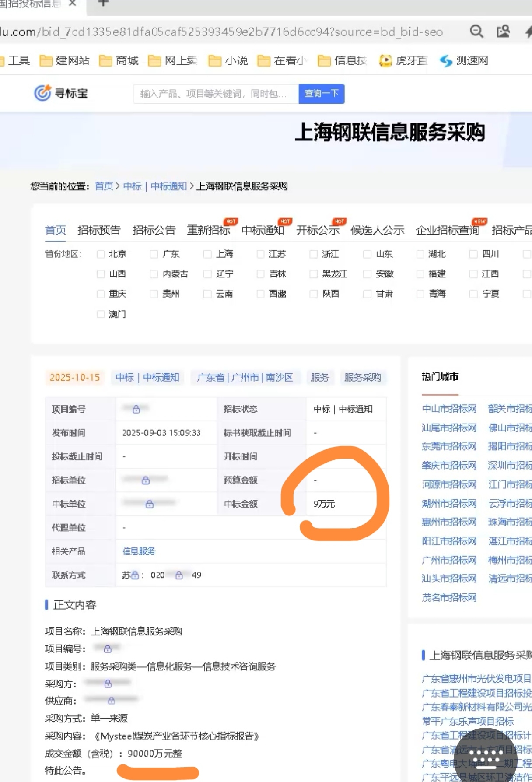Open the 茂名市招标网 link
Image resolution: width=532 pixels, height=782 pixels.
[x=449, y=598]
